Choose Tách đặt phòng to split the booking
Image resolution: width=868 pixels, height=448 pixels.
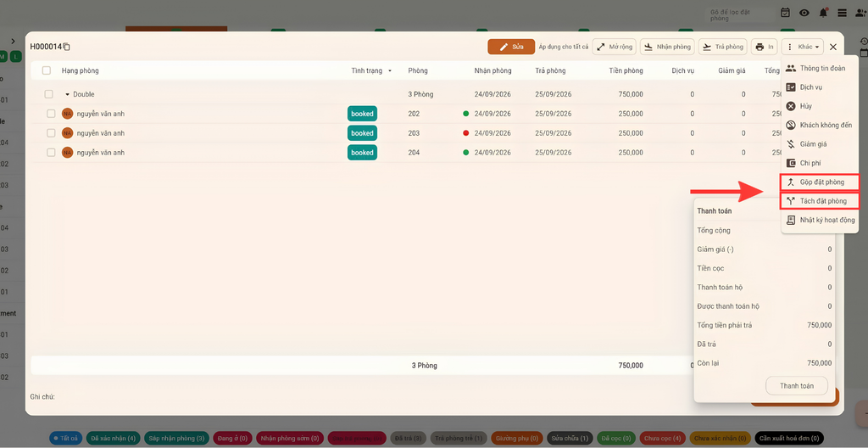point(820,201)
